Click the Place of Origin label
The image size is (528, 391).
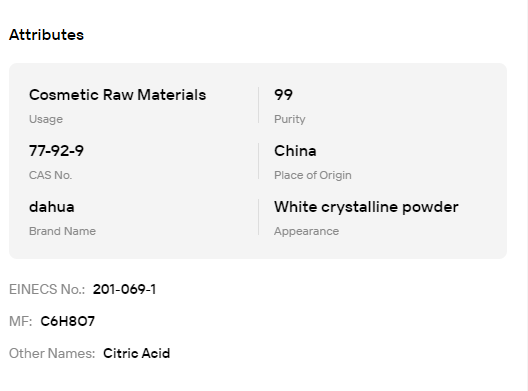point(313,175)
